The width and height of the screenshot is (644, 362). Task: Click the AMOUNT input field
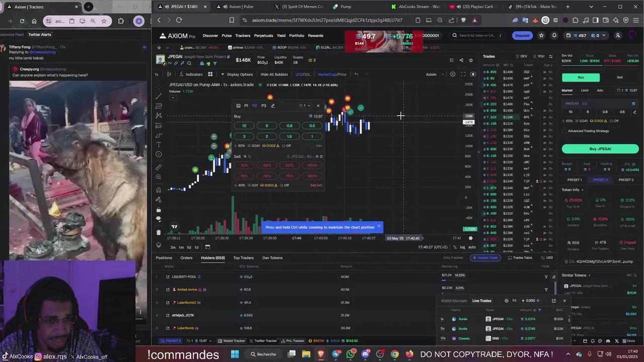point(600,104)
